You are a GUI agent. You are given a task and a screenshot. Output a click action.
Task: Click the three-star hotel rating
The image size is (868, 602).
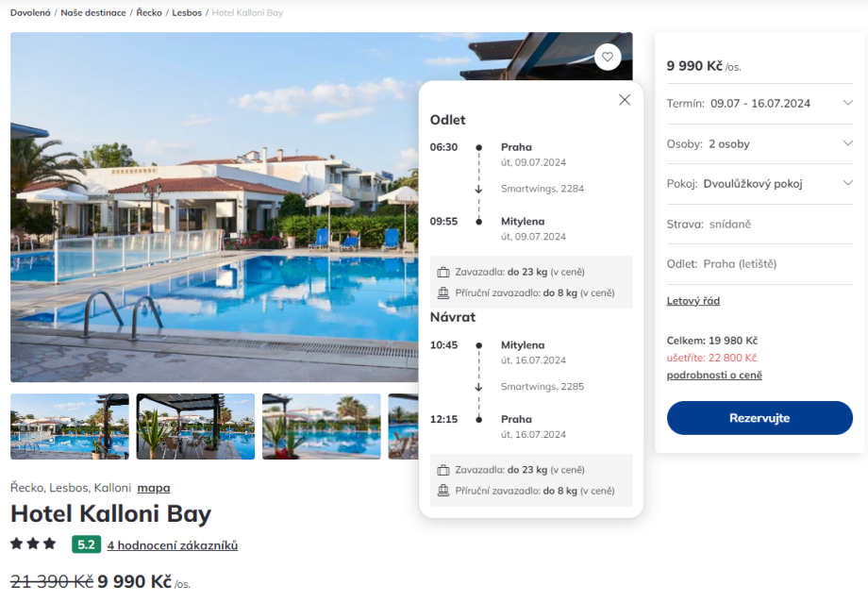pos(33,543)
